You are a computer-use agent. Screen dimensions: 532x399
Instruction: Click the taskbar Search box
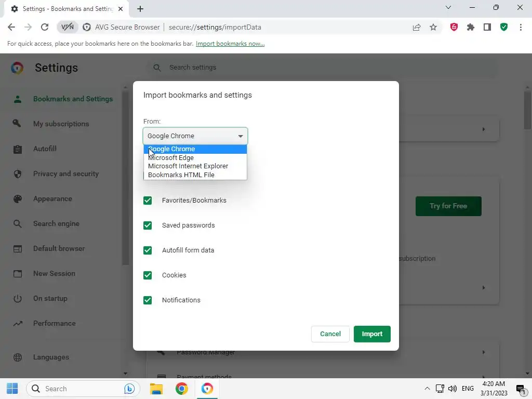click(83, 389)
